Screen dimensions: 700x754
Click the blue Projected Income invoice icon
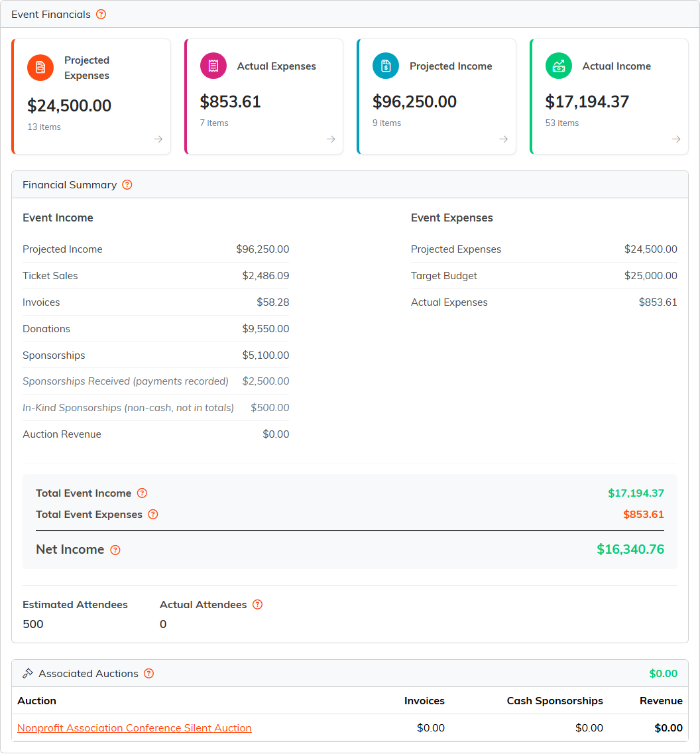click(x=386, y=66)
